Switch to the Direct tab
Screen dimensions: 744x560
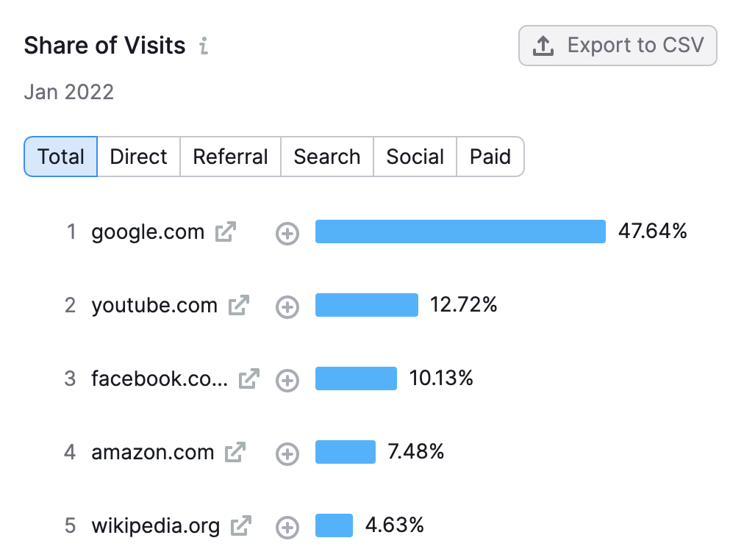point(138,157)
